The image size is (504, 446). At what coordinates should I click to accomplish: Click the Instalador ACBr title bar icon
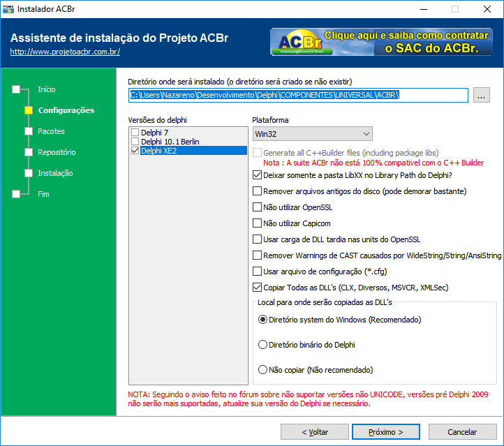(x=8, y=9)
